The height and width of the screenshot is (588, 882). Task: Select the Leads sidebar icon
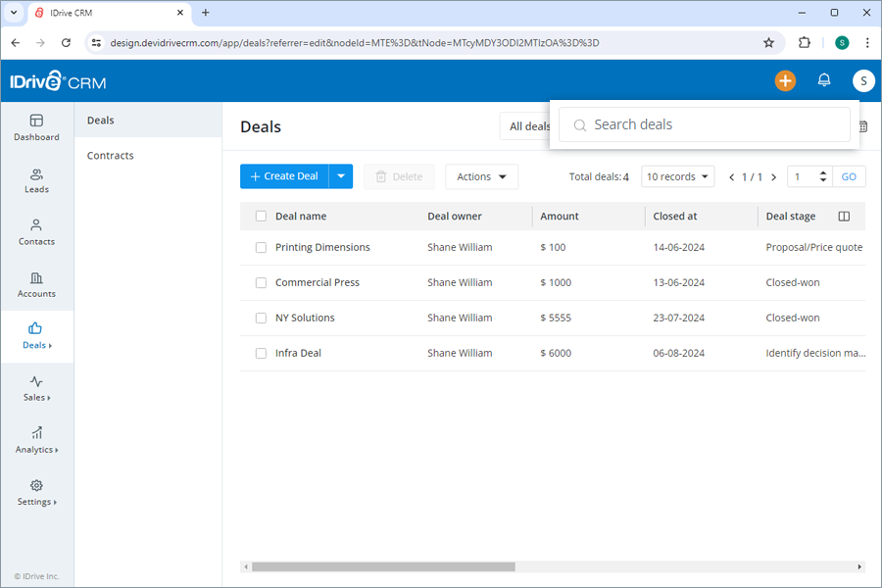36,179
